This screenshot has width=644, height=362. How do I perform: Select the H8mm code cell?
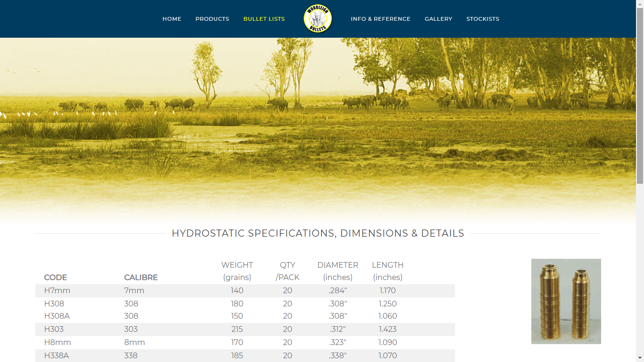coord(58,343)
